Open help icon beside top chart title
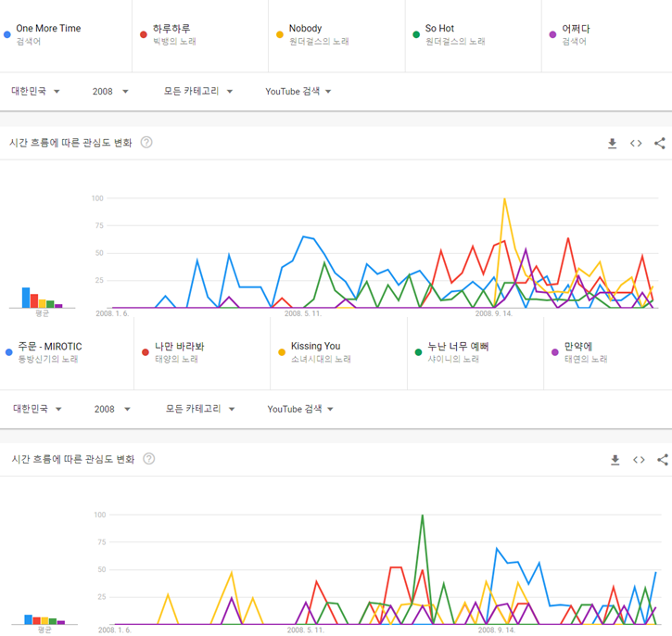This screenshot has height=636, width=672. click(x=146, y=142)
